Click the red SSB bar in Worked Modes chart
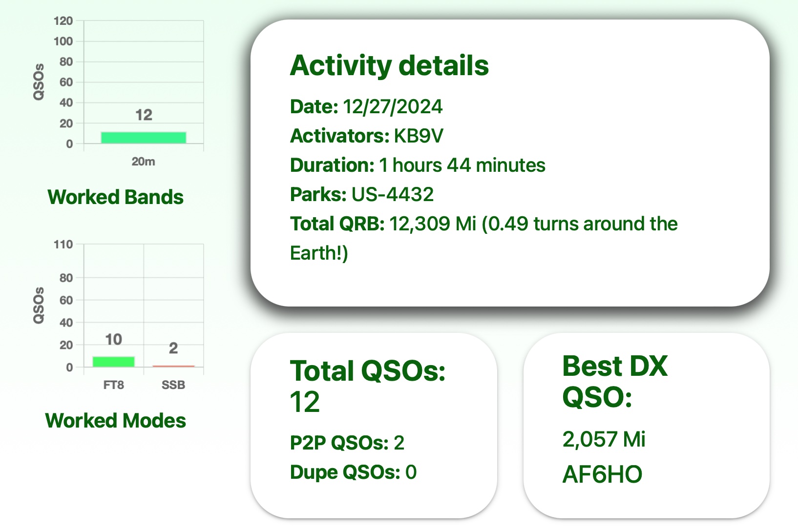The height and width of the screenshot is (532, 798). (173, 366)
